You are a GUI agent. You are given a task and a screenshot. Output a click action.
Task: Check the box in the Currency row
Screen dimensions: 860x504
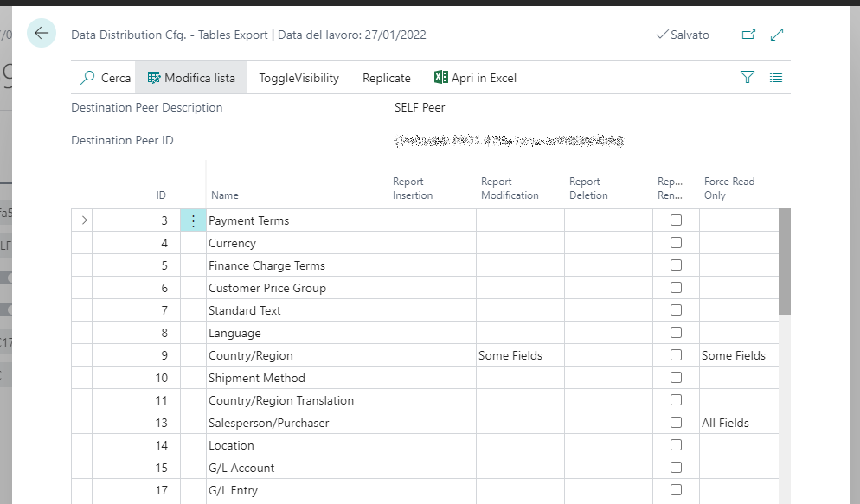676,243
